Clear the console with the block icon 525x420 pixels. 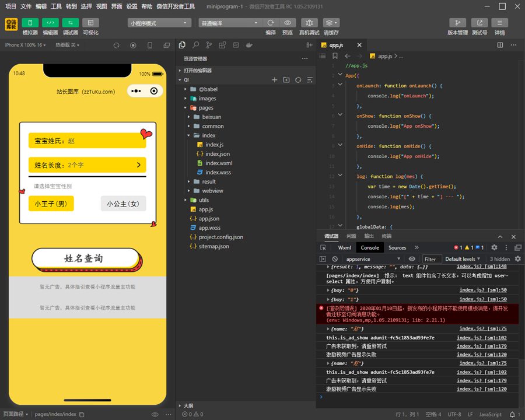335,259
